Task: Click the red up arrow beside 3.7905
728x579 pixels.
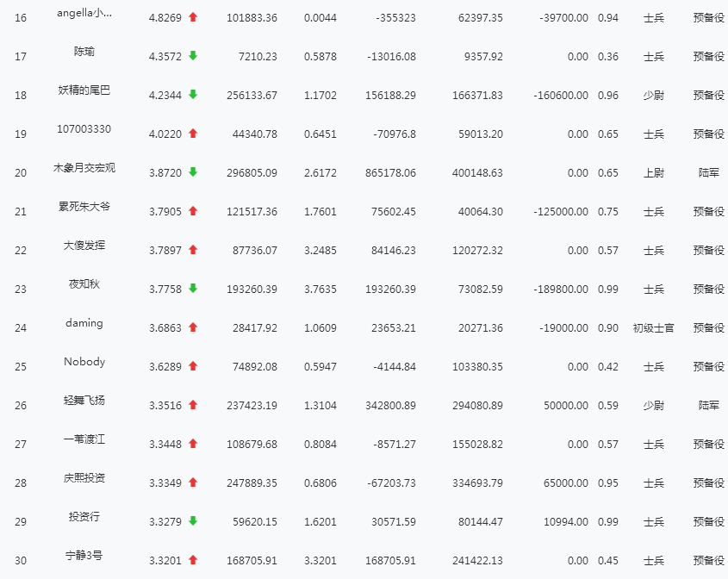Action: (x=193, y=211)
